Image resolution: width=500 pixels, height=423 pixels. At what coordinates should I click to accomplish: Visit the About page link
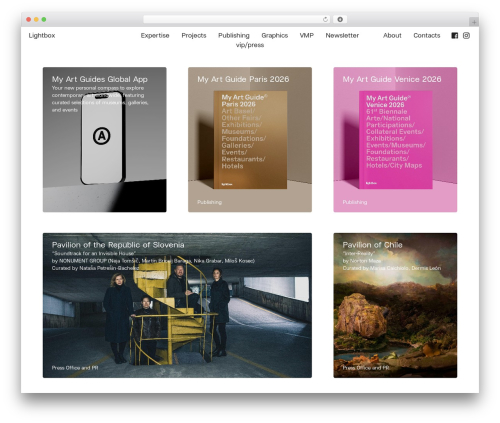tap(392, 35)
